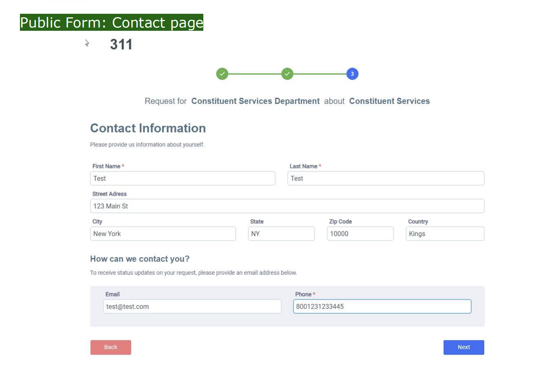Viewport: 556px width, 392px height.
Task: Click the How can we contact you heading
Action: point(140,259)
